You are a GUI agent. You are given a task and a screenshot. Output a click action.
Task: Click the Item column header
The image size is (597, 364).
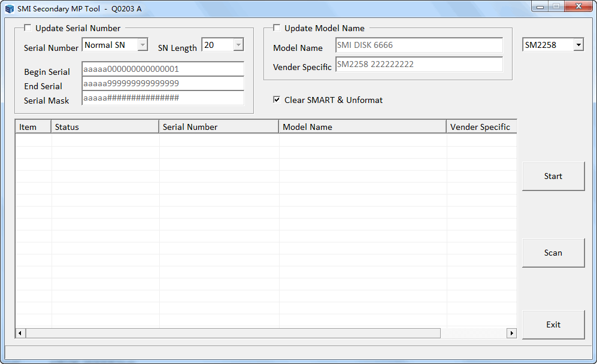[x=33, y=127]
